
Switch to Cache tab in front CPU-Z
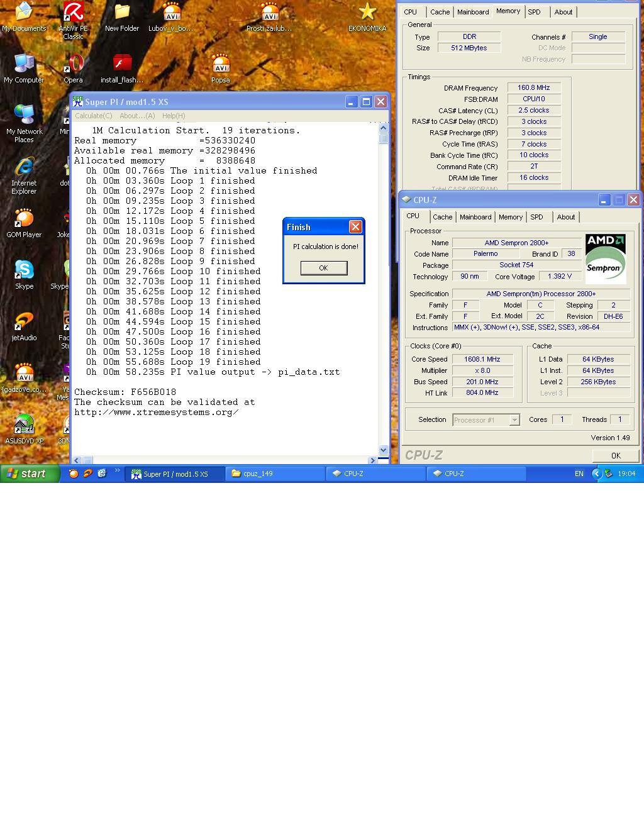[x=442, y=217]
